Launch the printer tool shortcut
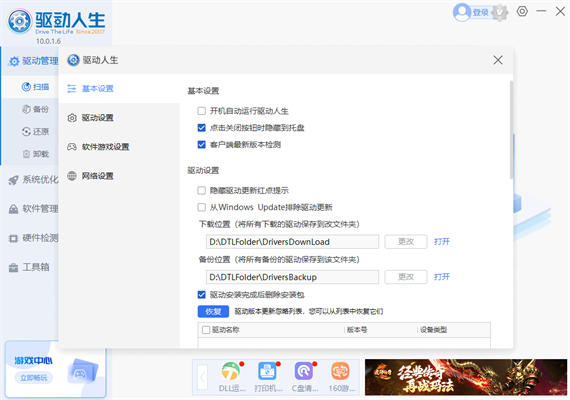Viewport: 570px width, 400px height. click(267, 372)
